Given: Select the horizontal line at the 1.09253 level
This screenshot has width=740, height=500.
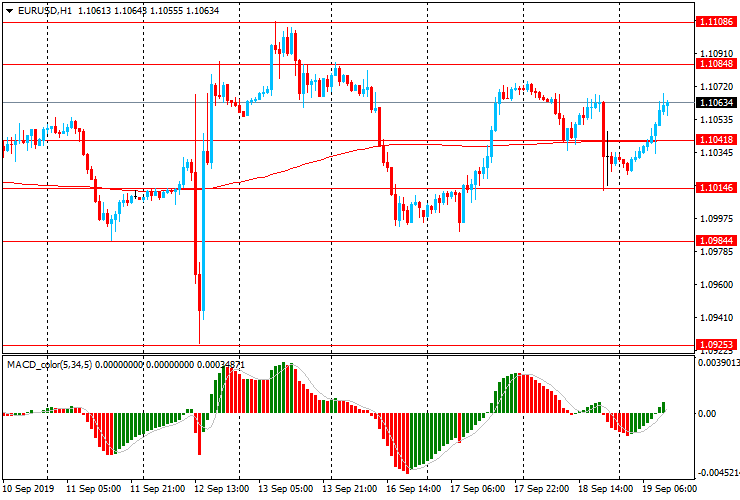Looking at the screenshot, I should (348, 345).
